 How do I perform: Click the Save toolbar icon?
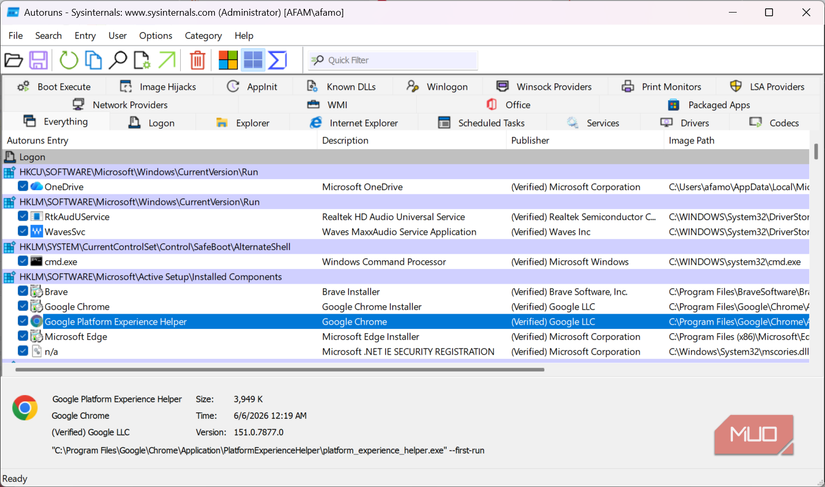coord(38,60)
